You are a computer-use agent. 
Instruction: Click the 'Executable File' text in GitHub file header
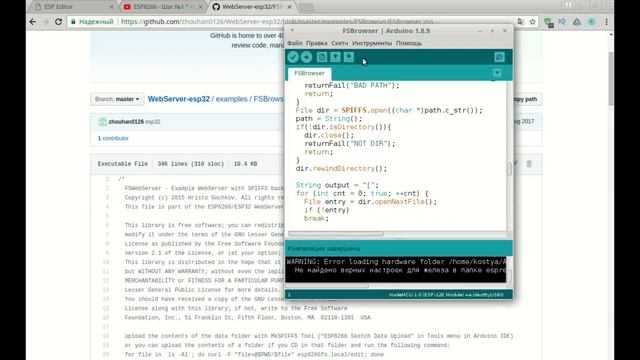click(x=122, y=164)
